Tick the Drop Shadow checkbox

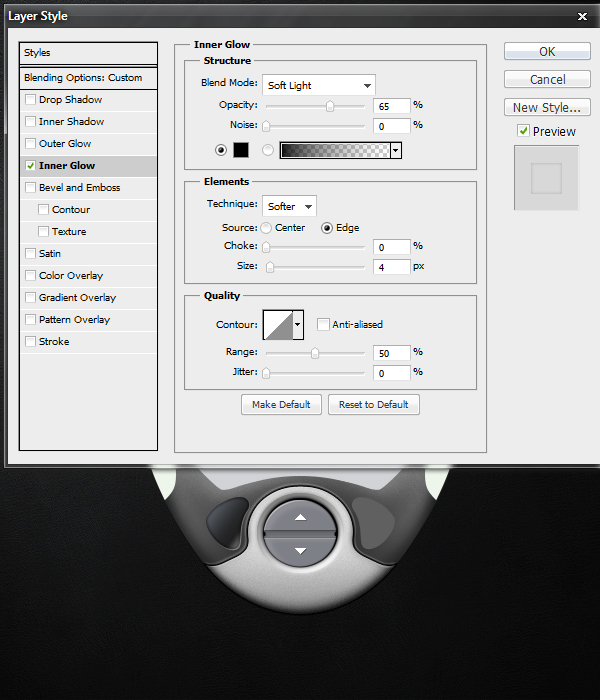coord(30,99)
